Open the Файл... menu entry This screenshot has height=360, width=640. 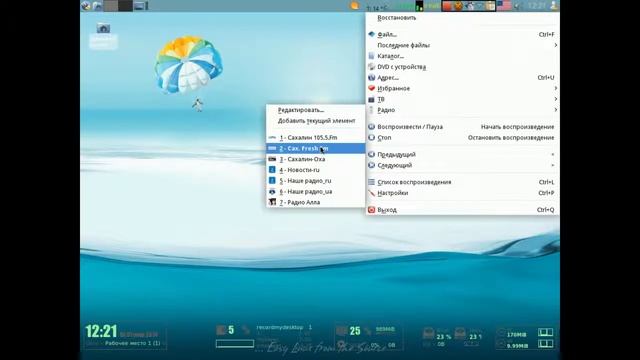[462, 34]
